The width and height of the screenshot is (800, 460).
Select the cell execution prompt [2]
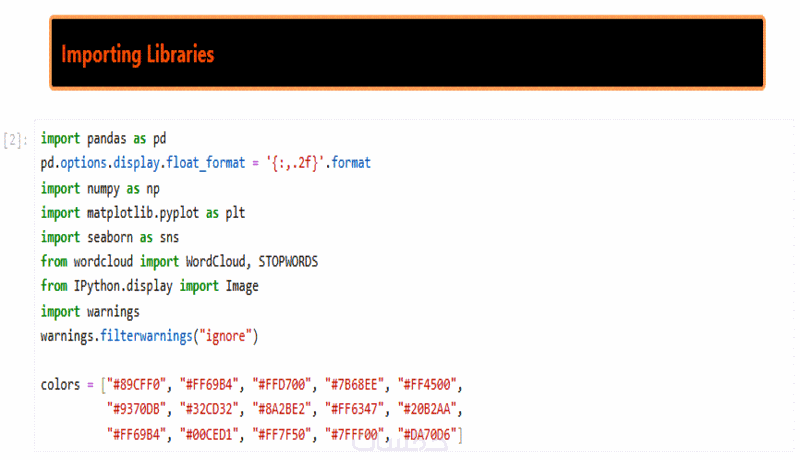(x=17, y=139)
